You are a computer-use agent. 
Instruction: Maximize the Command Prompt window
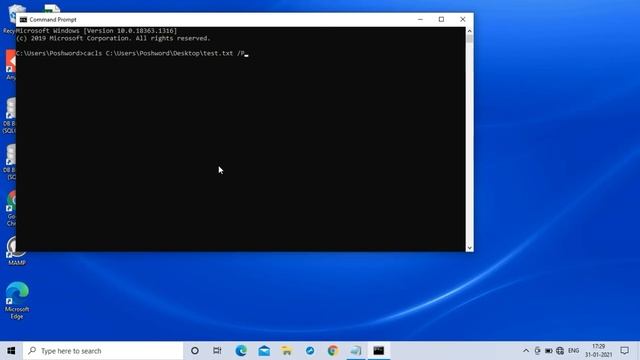pos(441,20)
